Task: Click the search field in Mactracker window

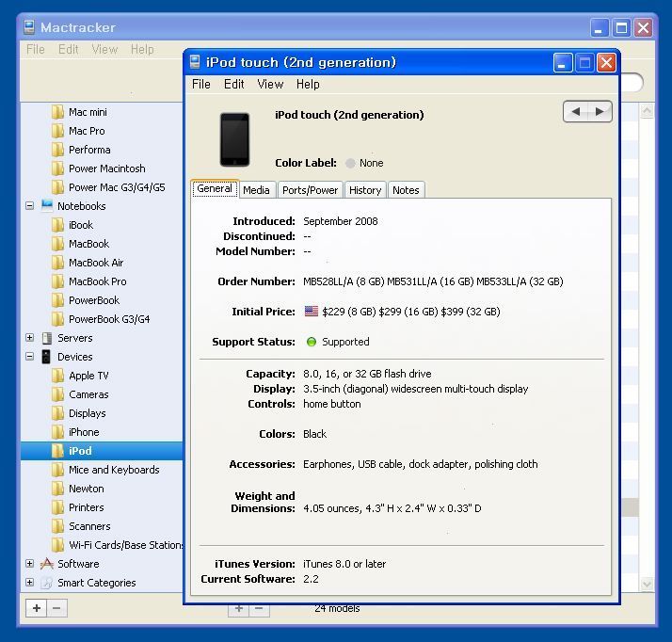Action: [x=632, y=83]
